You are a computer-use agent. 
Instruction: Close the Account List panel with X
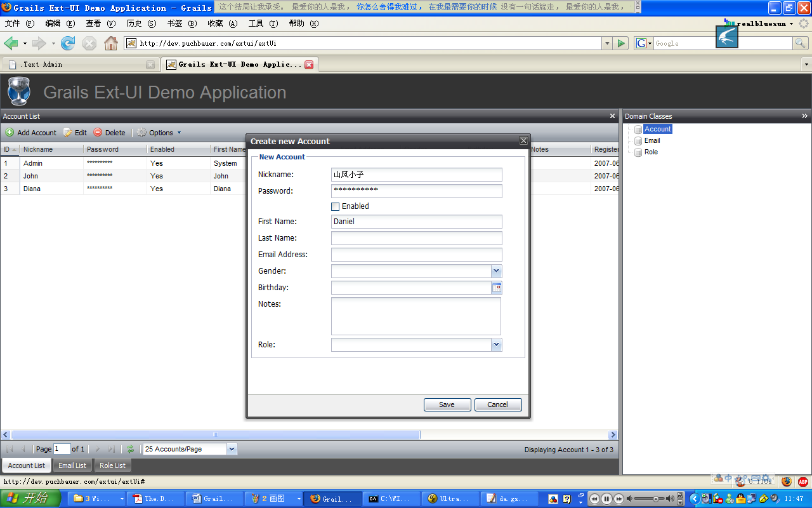point(612,116)
